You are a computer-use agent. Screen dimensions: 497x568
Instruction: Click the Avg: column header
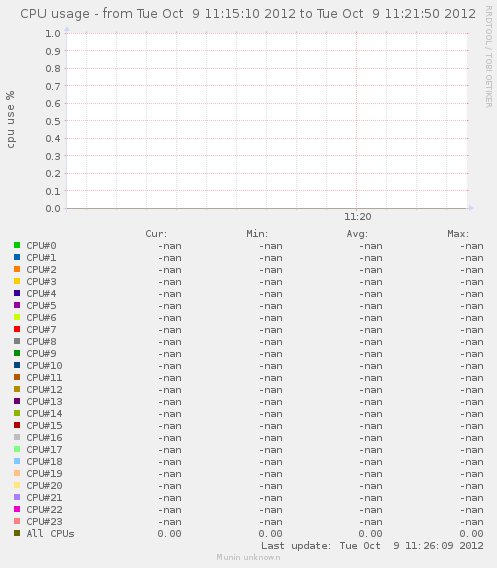[x=357, y=234]
